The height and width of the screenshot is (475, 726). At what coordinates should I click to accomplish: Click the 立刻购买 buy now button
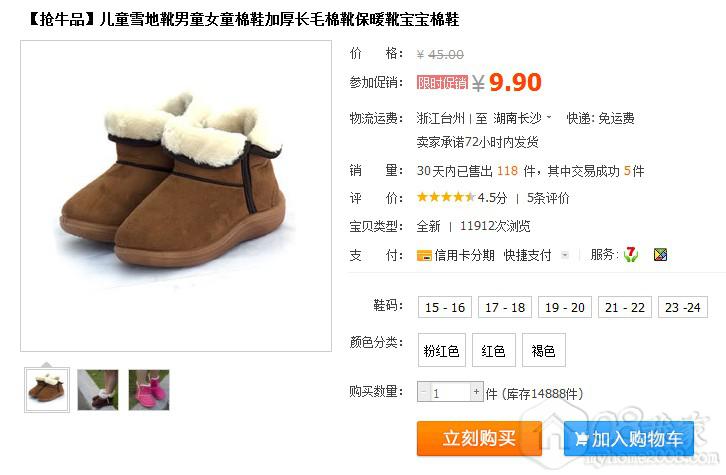(479, 438)
